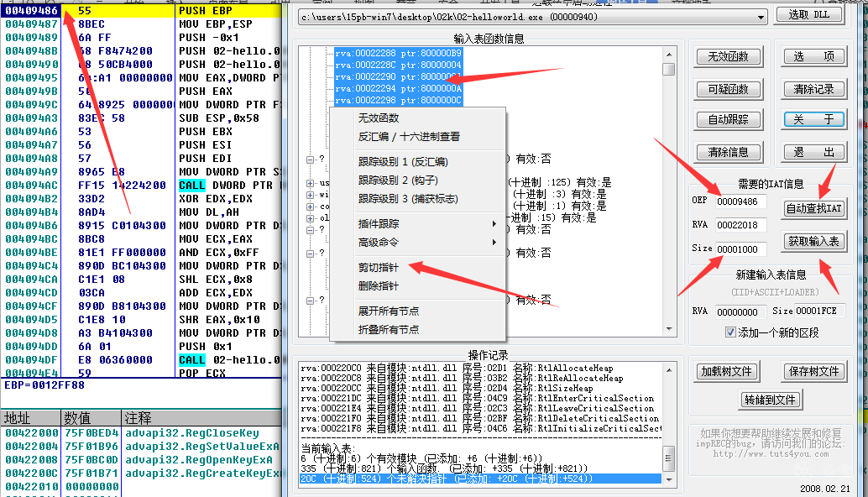Toggle the 添加一个新的区段 checkbox
This screenshot has width=868, height=497.
(x=730, y=332)
